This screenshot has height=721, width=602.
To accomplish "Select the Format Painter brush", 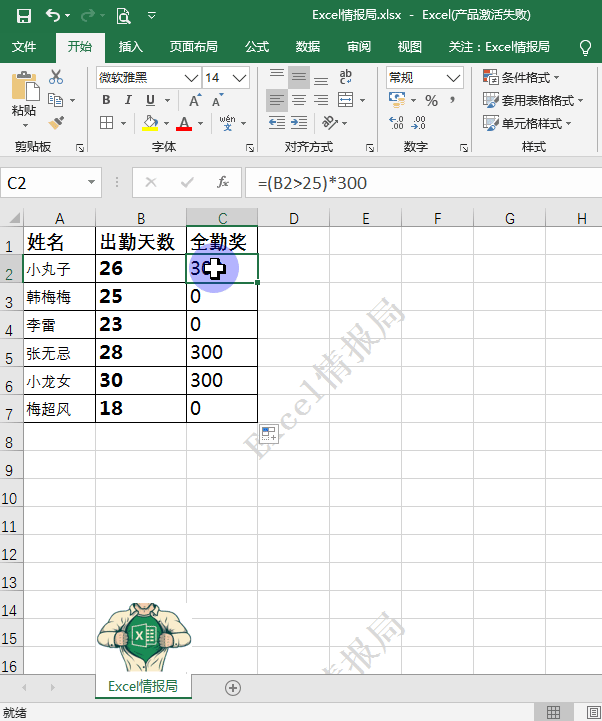I will pyautogui.click(x=55, y=122).
